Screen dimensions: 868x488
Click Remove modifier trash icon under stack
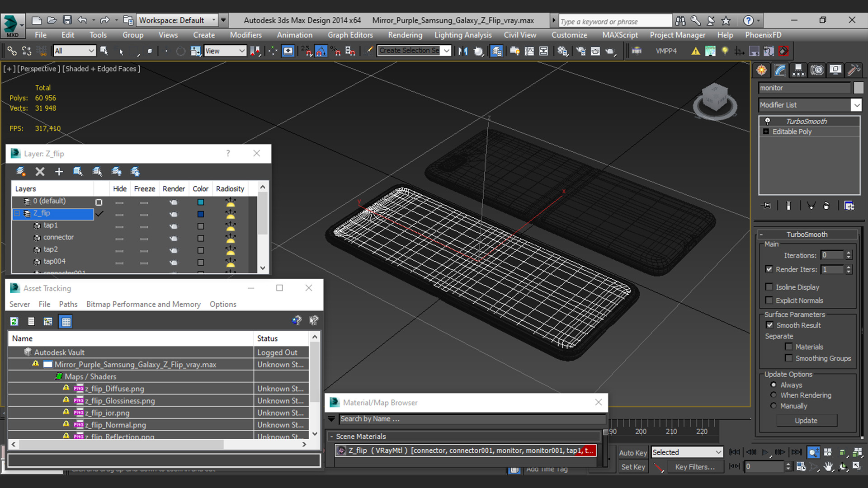point(826,206)
